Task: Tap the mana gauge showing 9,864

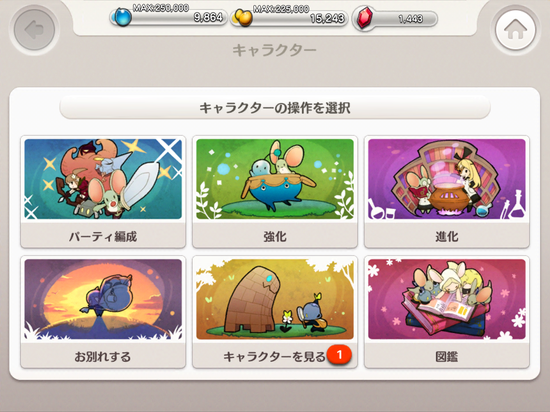Action: pos(169,17)
